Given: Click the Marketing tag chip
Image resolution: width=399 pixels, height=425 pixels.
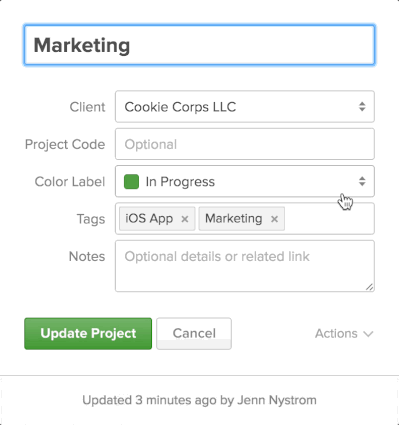Looking at the screenshot, I should pos(242,219).
